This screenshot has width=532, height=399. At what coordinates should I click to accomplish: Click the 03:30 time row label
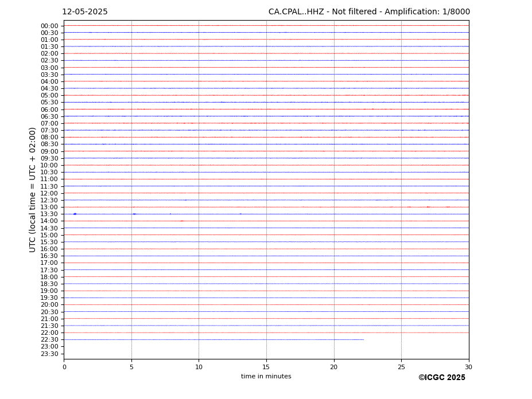tap(49, 75)
